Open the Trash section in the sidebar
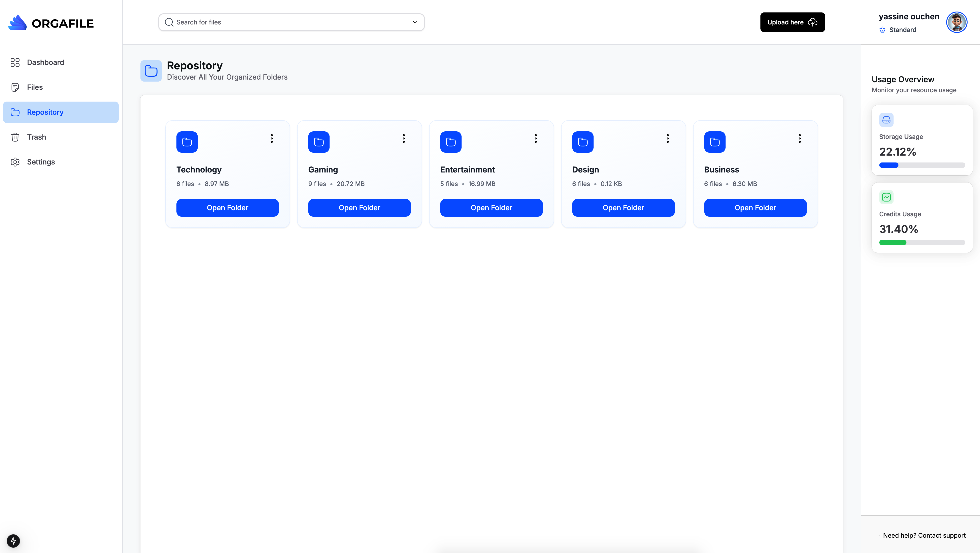Viewport: 980px width, 553px height. (x=36, y=137)
